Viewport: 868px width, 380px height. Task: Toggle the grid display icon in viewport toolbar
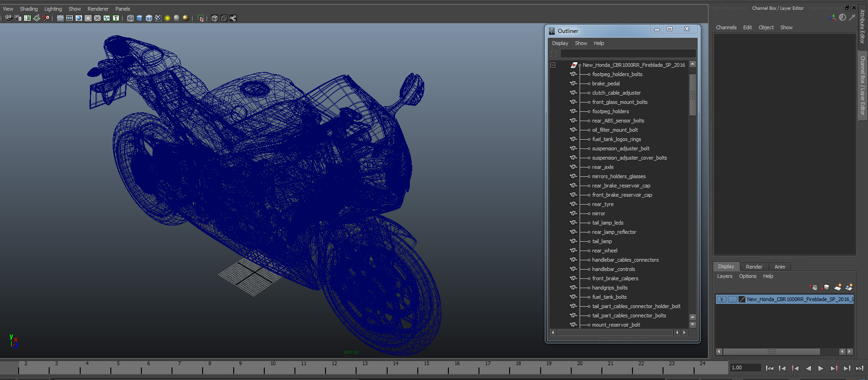pyautogui.click(x=60, y=18)
